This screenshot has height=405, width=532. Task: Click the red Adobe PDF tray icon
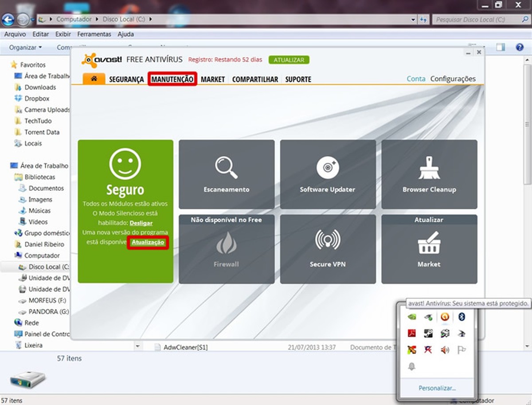point(411,334)
